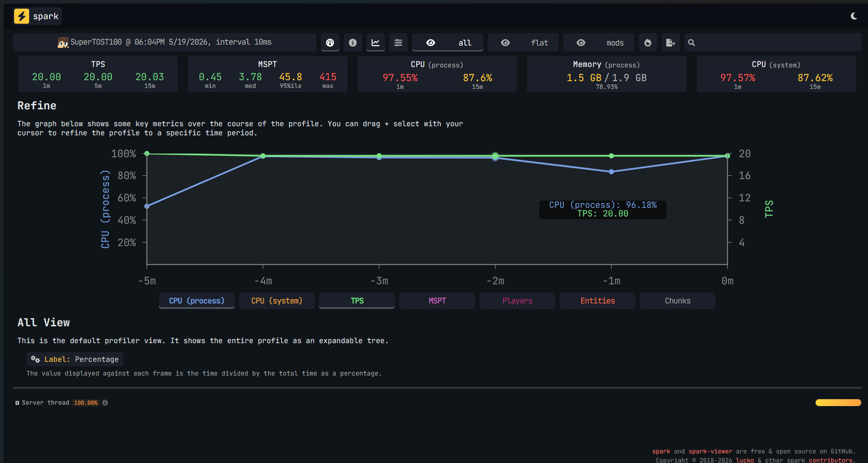
Task: Click CPU process 87.6% value
Action: [x=477, y=78]
